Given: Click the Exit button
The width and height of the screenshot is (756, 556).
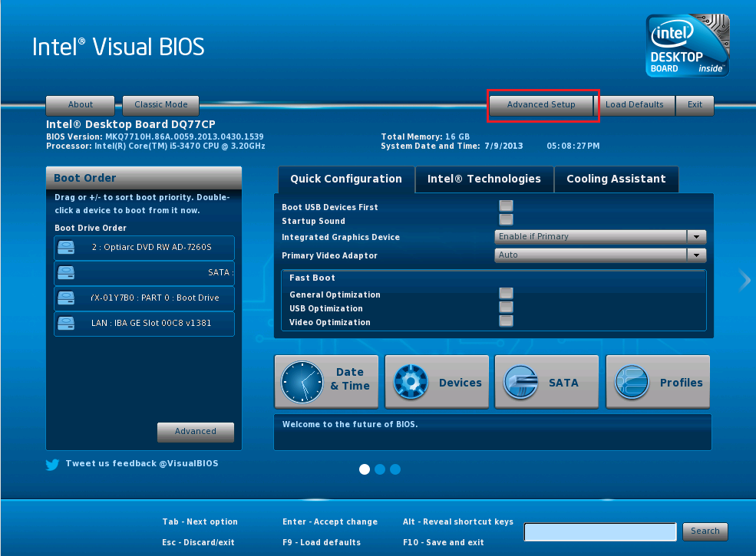Looking at the screenshot, I should (x=695, y=105).
